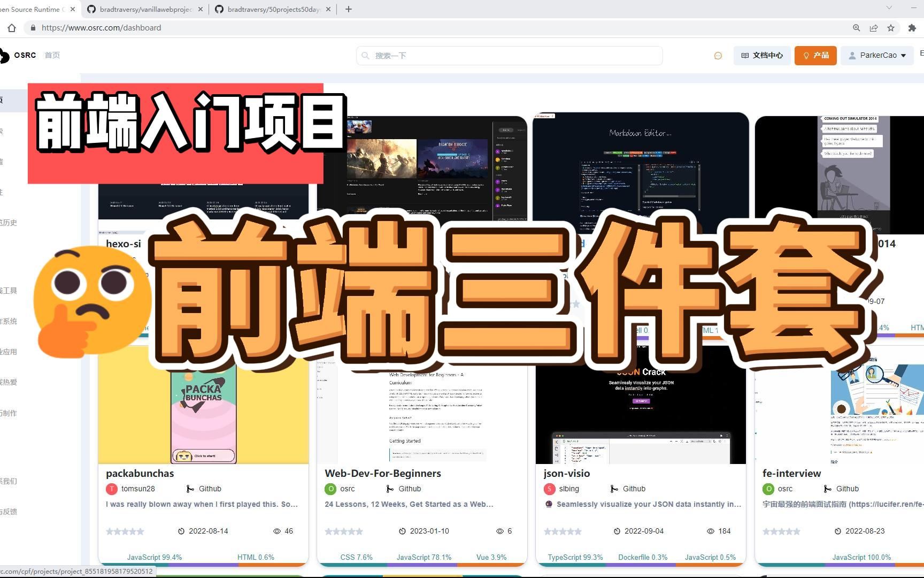Close the bradtraversy/vanillawebprojects tab
924x578 pixels.
pos(201,9)
